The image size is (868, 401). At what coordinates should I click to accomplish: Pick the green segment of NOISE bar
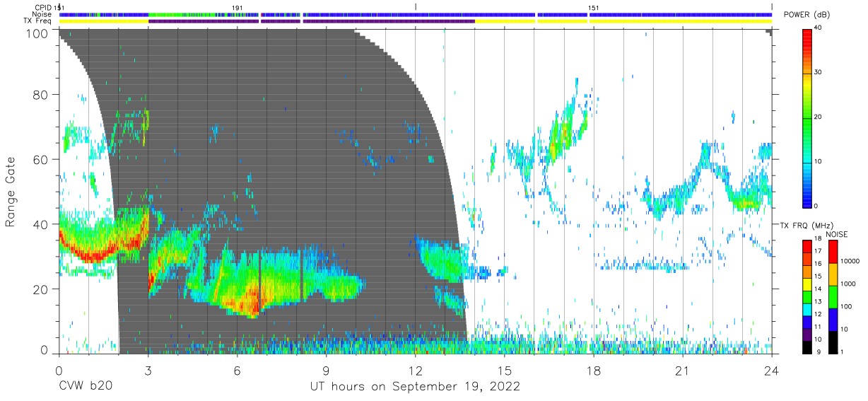(x=832, y=296)
